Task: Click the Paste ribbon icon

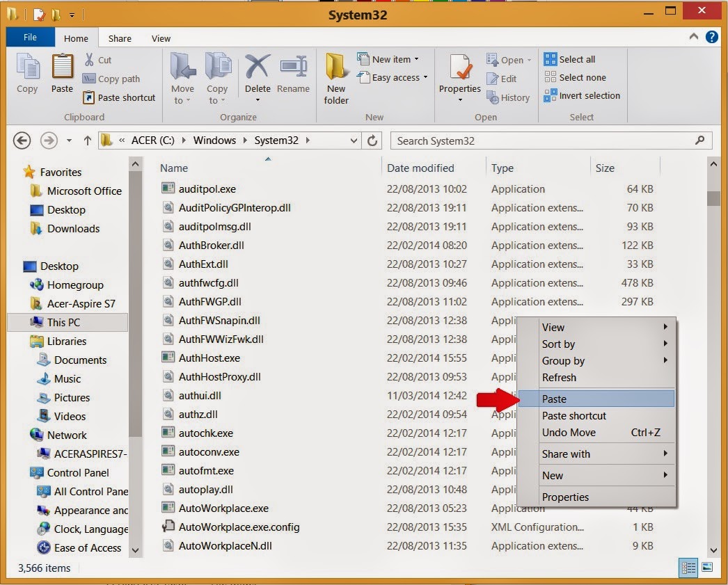Action: click(x=62, y=66)
